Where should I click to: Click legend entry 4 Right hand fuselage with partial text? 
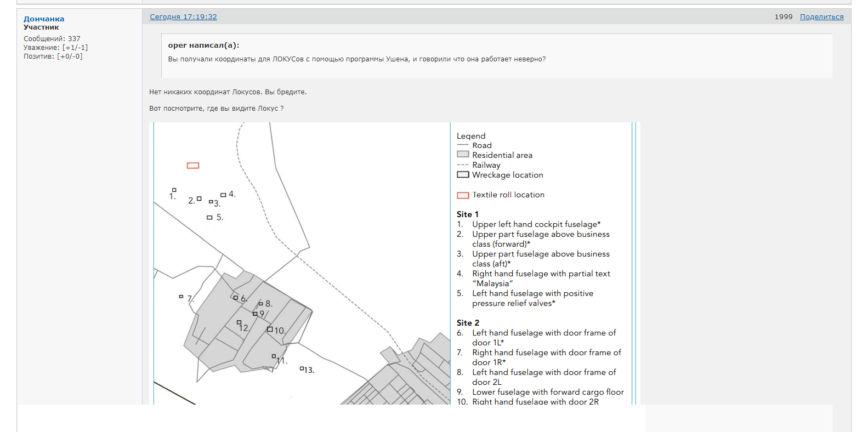(x=534, y=278)
